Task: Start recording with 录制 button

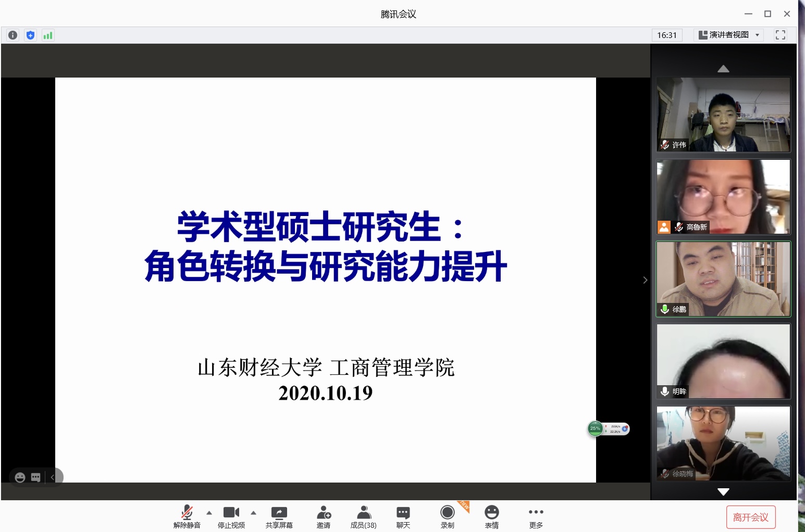Action: tap(447, 516)
